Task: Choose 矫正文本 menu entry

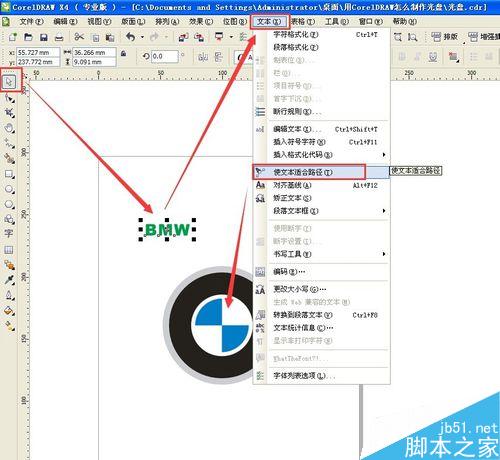Action: pos(322,198)
